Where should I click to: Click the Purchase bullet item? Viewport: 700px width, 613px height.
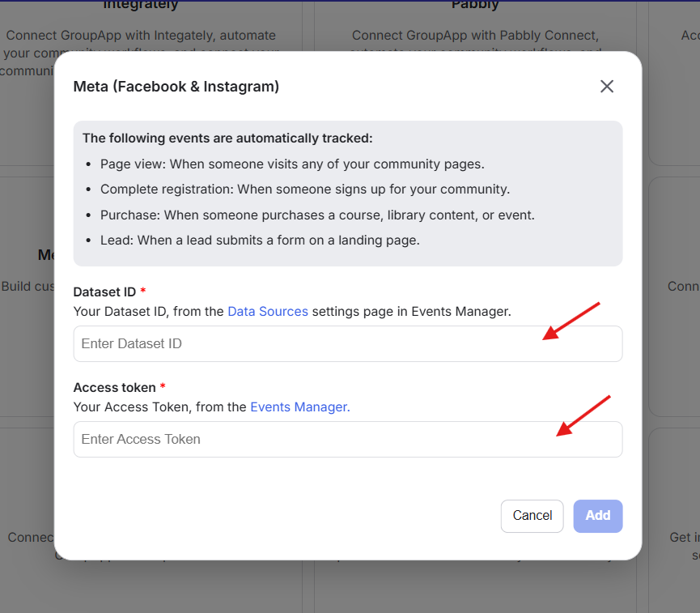pyautogui.click(x=317, y=215)
